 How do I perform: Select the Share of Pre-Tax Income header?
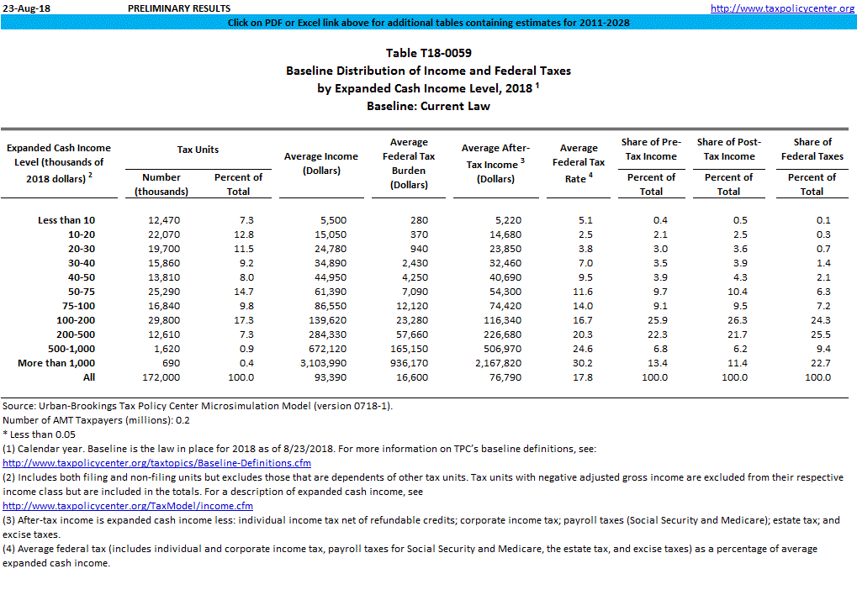click(x=651, y=149)
